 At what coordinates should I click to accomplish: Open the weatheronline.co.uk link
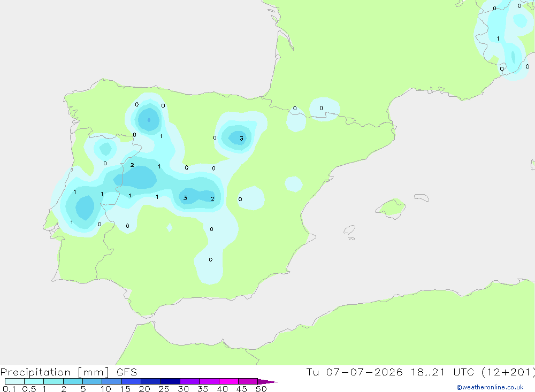pyautogui.click(x=490, y=387)
